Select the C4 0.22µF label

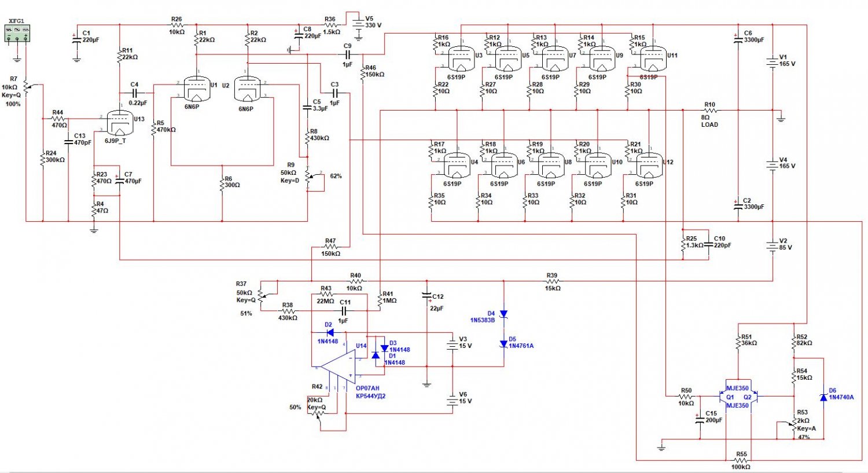pos(137,94)
